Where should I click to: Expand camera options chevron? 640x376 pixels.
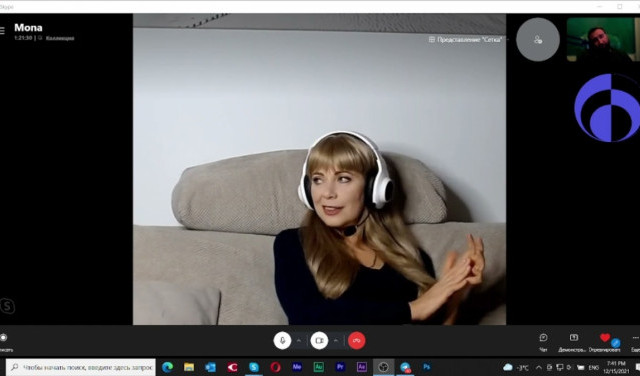(336, 340)
